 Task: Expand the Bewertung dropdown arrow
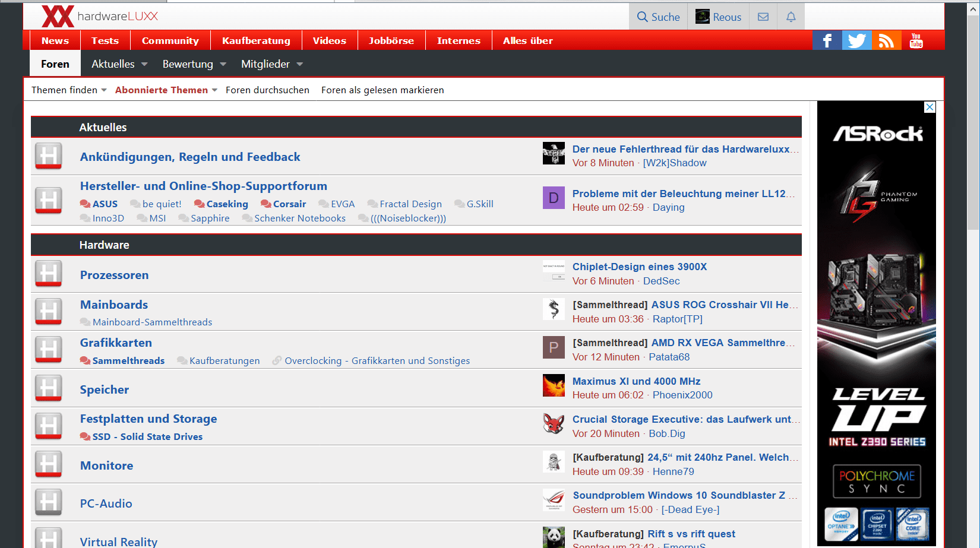click(223, 64)
